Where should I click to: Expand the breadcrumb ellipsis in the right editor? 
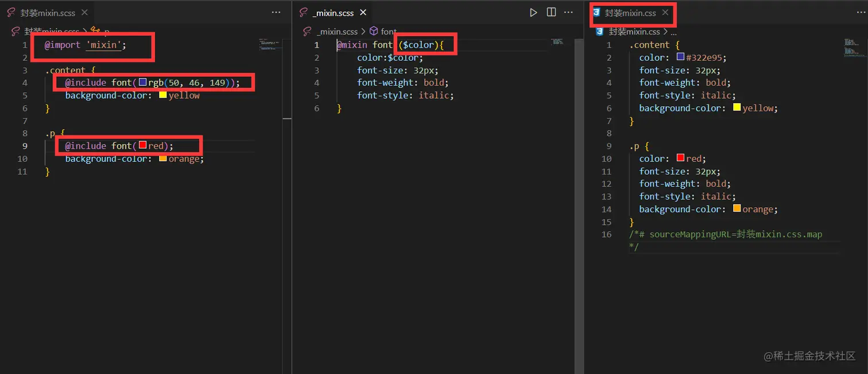(x=673, y=32)
